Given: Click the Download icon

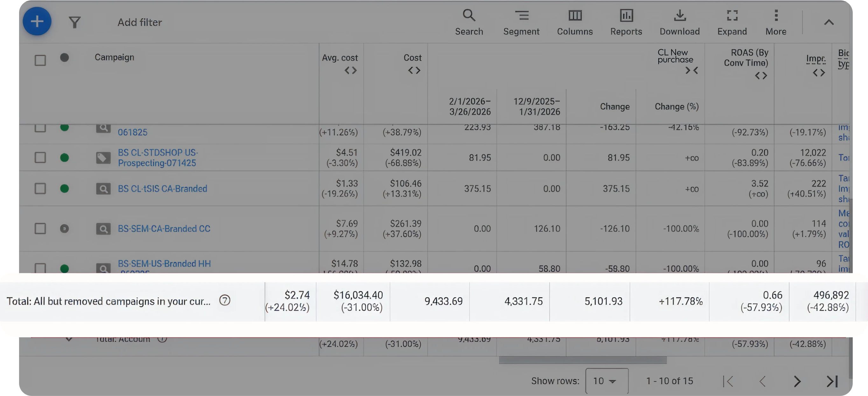Looking at the screenshot, I should [x=680, y=22].
